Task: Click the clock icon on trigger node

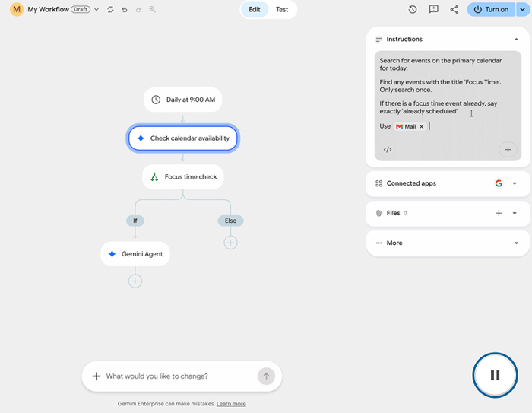Action: (x=156, y=100)
